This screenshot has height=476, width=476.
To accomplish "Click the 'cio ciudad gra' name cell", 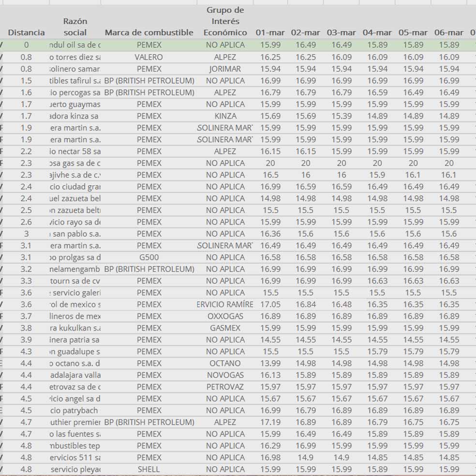I will click(x=75, y=187).
